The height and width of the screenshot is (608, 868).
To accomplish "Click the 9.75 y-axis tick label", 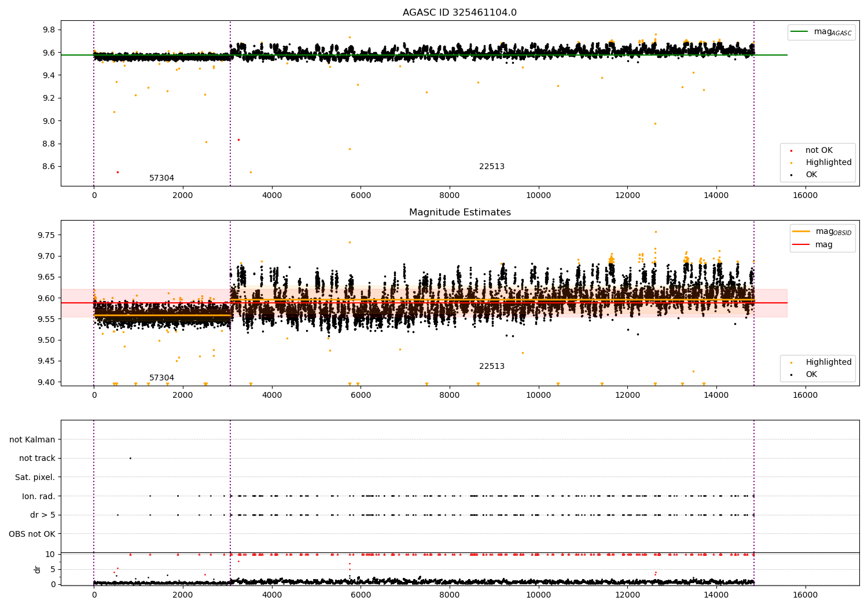I will (x=46, y=235).
